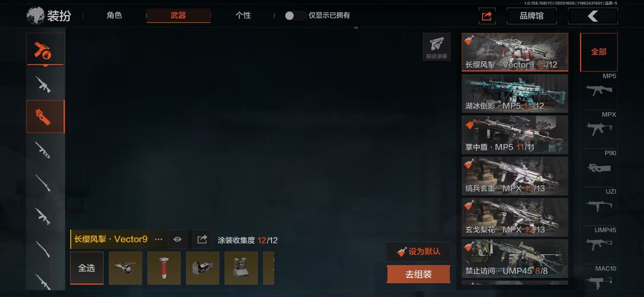The image size is (644, 297).
Task: Click the share icon in top bar
Action: [x=487, y=16]
